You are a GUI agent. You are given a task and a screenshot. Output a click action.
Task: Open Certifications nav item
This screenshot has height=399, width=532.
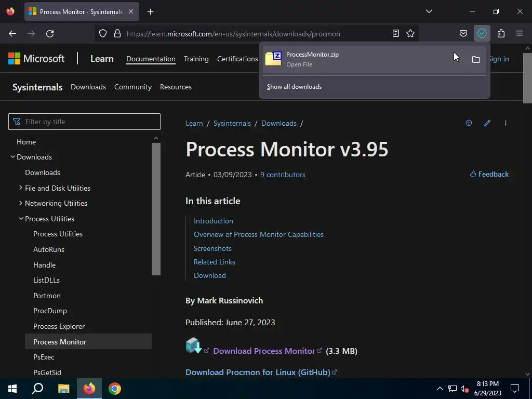237,59
